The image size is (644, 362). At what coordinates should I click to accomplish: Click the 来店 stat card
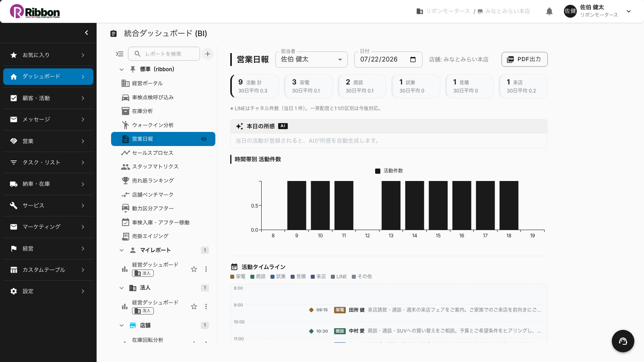(523, 86)
